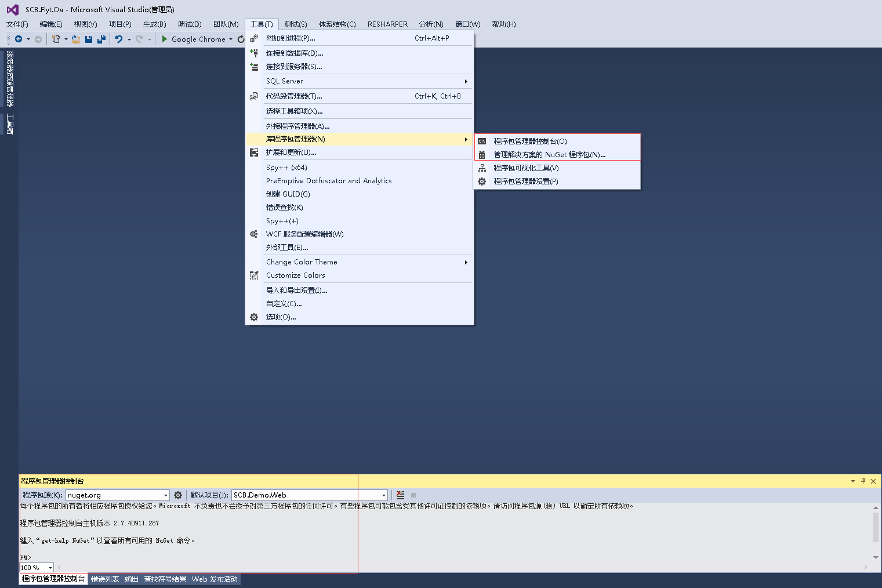
Task: Open the New Project dropdown arrow
Action: point(66,39)
